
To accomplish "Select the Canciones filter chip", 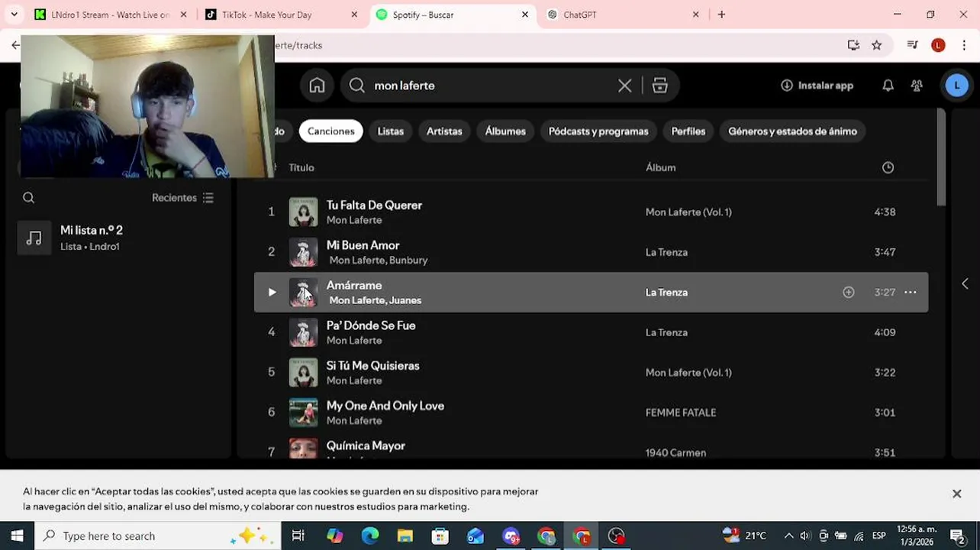I will point(330,131).
